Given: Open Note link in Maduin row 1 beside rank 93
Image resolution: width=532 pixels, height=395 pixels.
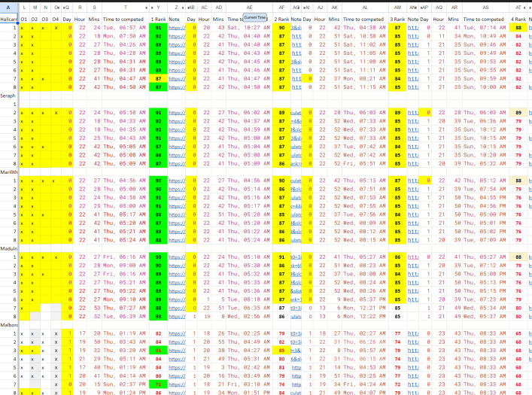Looking at the screenshot, I should pyautogui.click(x=177, y=257).
